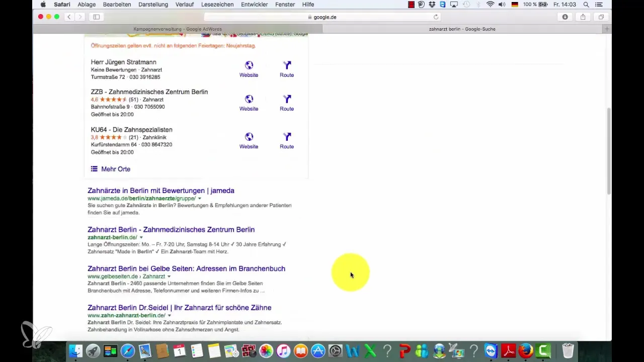Expand gelbeseiten.de result URL dropdown arrow
The width and height of the screenshot is (644, 362).
(169, 277)
